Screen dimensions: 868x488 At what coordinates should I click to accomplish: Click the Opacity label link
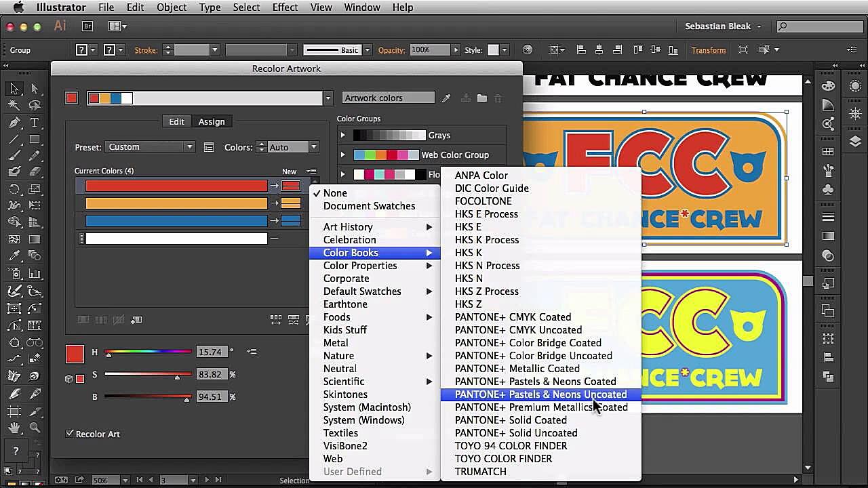[391, 50]
